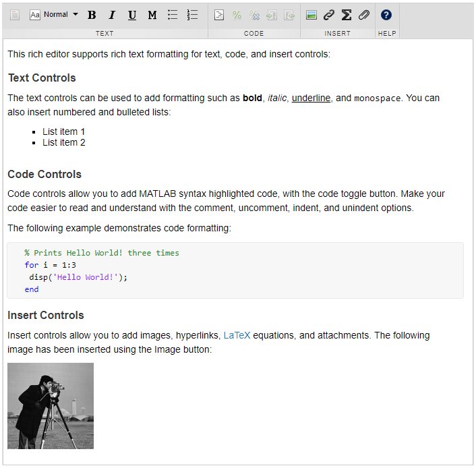Click the code toggle button
The height and width of the screenshot is (468, 476).
(219, 15)
